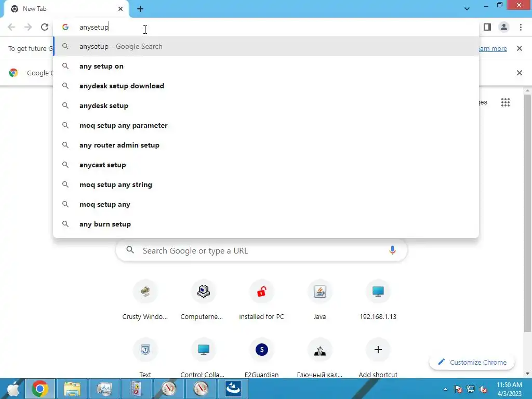
Task: Select suggestion 'moq setup any parameter'
Action: tap(266, 125)
